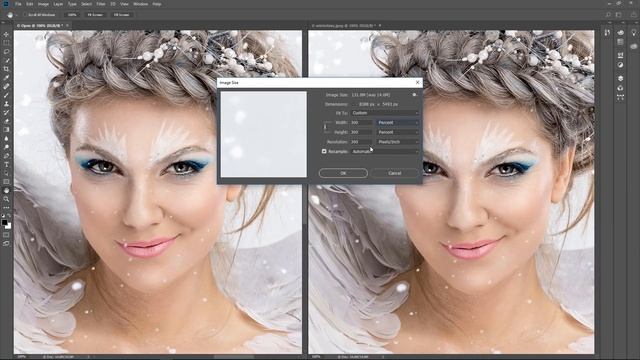Click the Fit Screen button
Viewport: 640px width, 360px height.
(95, 15)
